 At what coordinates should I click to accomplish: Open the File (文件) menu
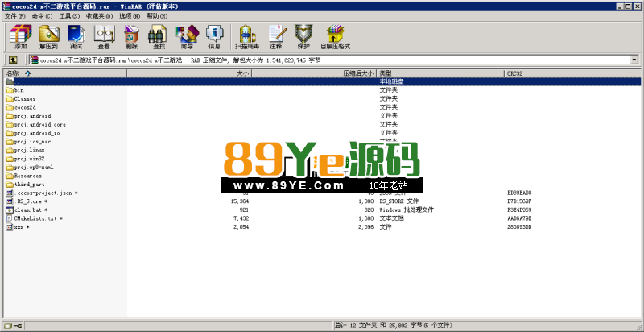pyautogui.click(x=14, y=16)
